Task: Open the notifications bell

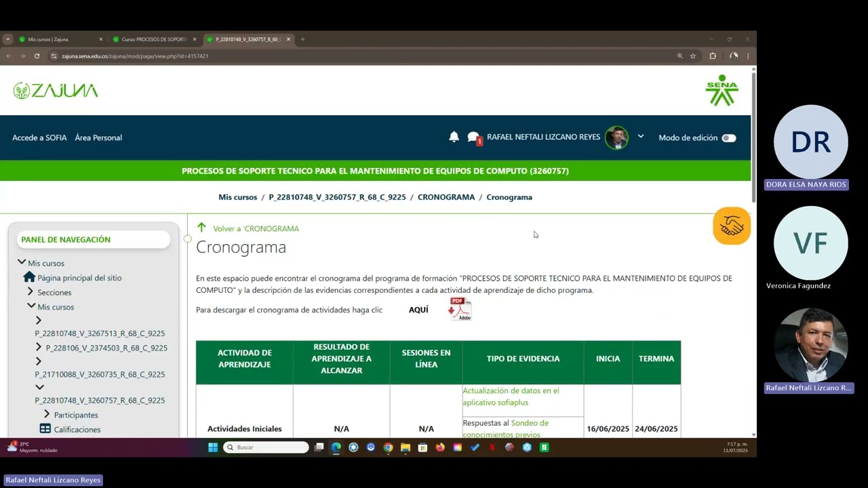Action: click(x=454, y=137)
